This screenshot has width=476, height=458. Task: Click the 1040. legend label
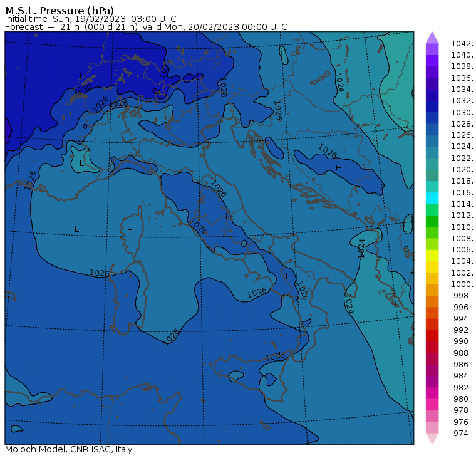(x=462, y=55)
